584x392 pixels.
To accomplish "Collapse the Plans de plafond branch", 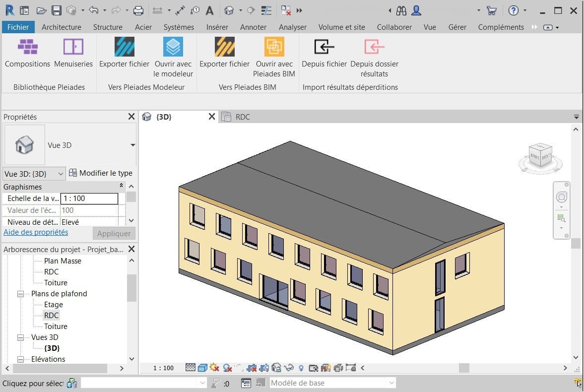I will coord(20,293).
